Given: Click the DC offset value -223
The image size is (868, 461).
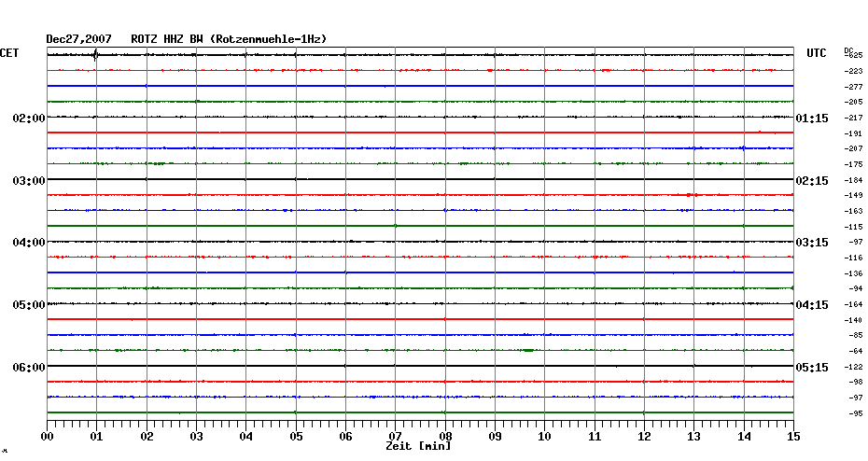Looking at the screenshot, I should [854, 72].
